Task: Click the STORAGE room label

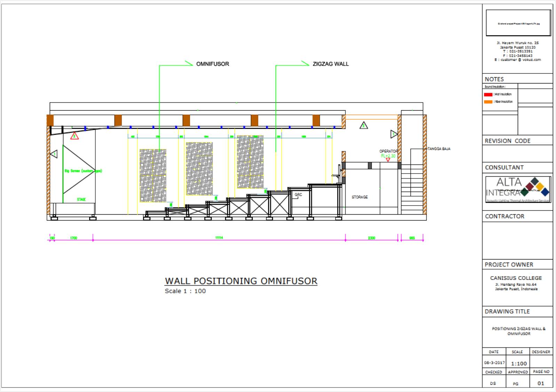Action: 359,197
